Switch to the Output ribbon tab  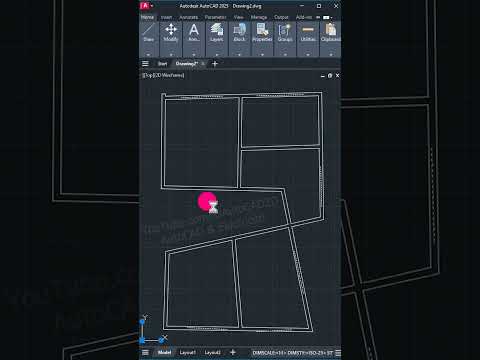pyautogui.click(x=281, y=17)
